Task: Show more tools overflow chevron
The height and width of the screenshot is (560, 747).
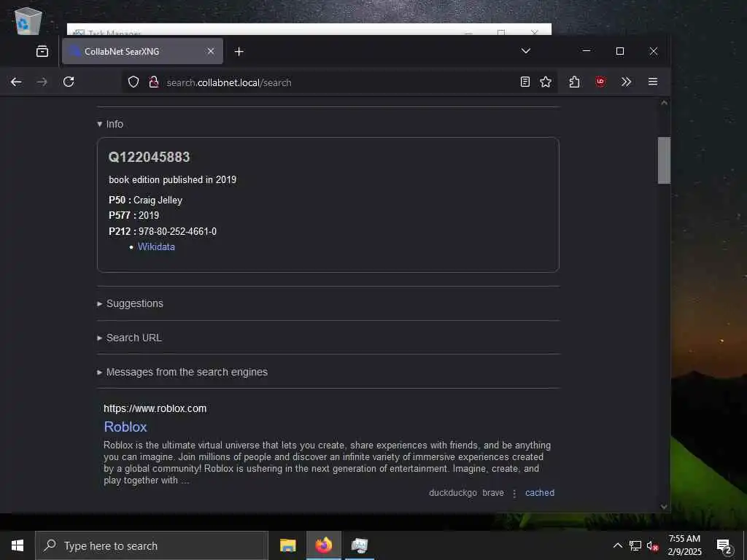Action: click(626, 82)
